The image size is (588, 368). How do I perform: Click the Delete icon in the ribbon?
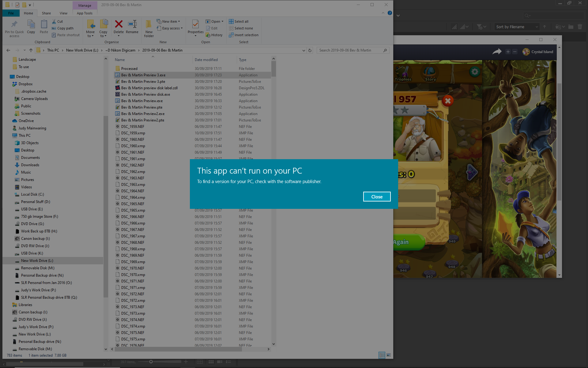click(119, 24)
